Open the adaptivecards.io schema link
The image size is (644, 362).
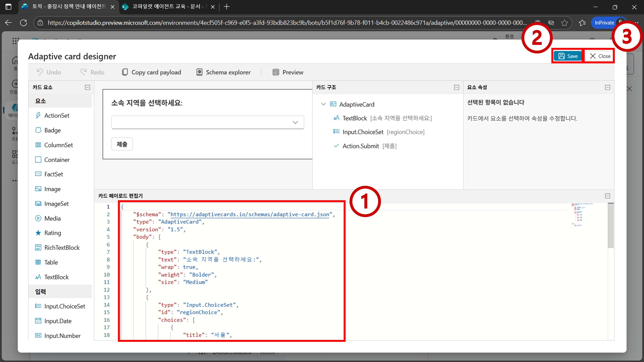[x=250, y=214]
